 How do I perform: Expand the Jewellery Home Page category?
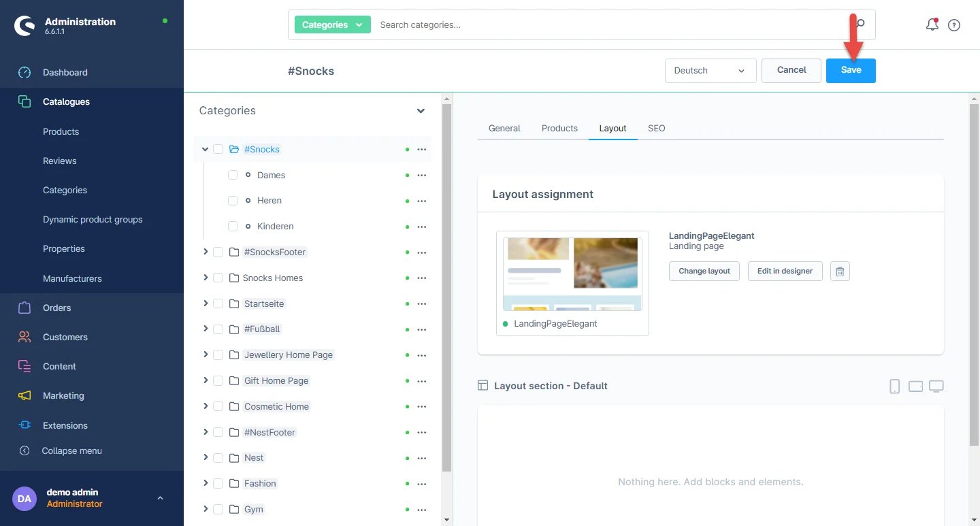tap(206, 355)
